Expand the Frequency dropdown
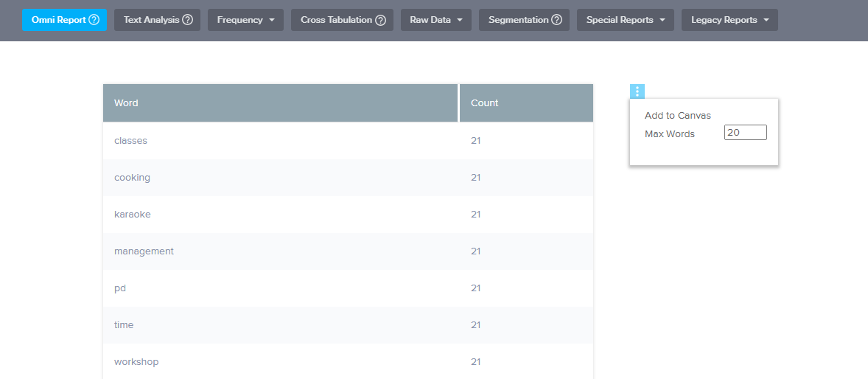This screenshot has height=379, width=868. click(x=245, y=20)
